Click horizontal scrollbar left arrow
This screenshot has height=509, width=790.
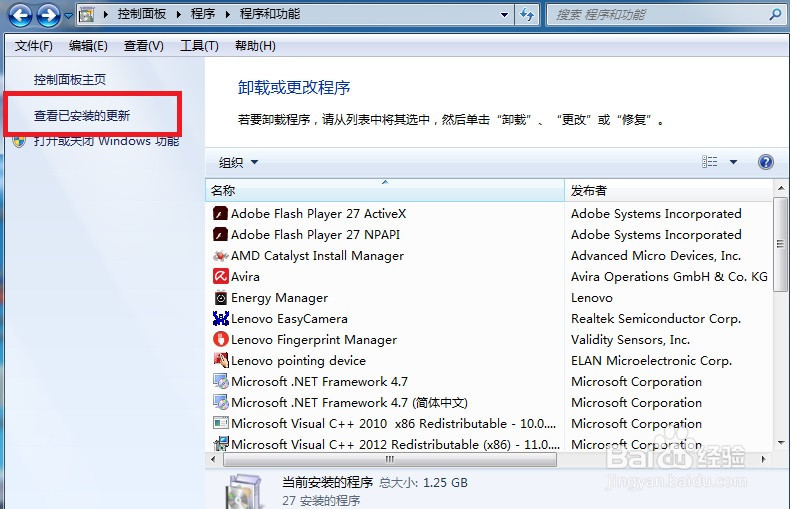coord(213,460)
